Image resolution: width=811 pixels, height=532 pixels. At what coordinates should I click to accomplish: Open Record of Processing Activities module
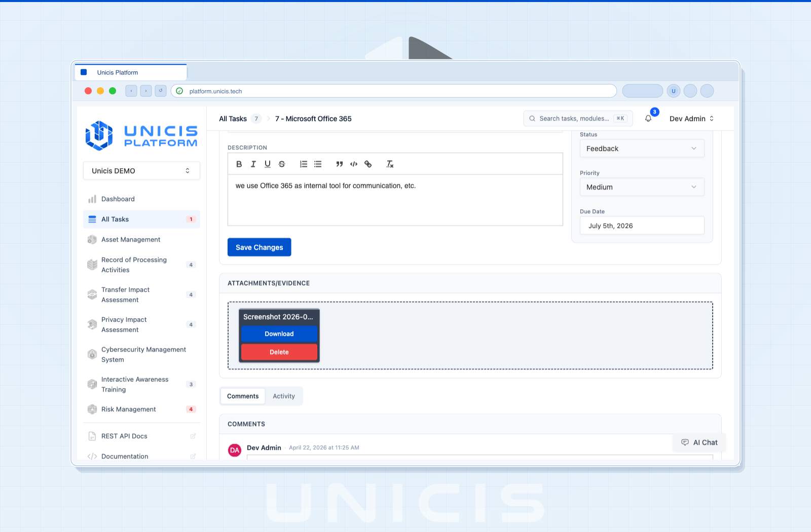(141, 264)
